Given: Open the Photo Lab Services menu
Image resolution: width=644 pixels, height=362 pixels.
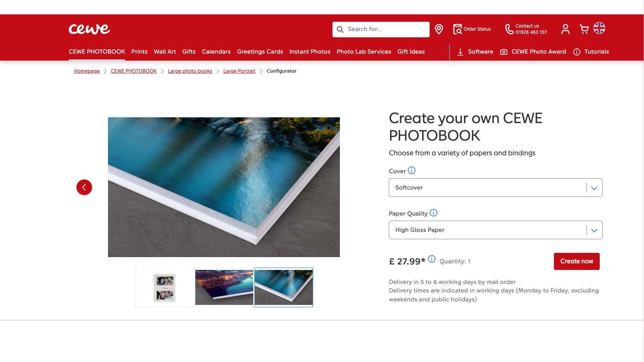Looking at the screenshot, I should click(x=364, y=52).
